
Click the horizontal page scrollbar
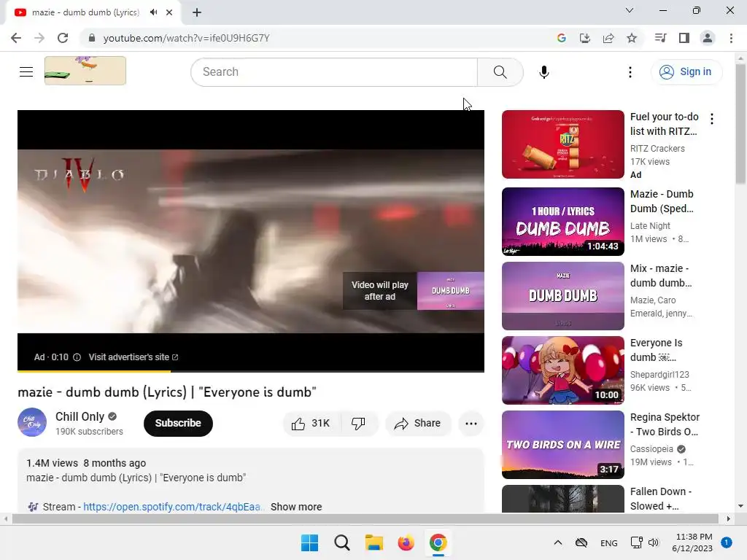click(365, 518)
